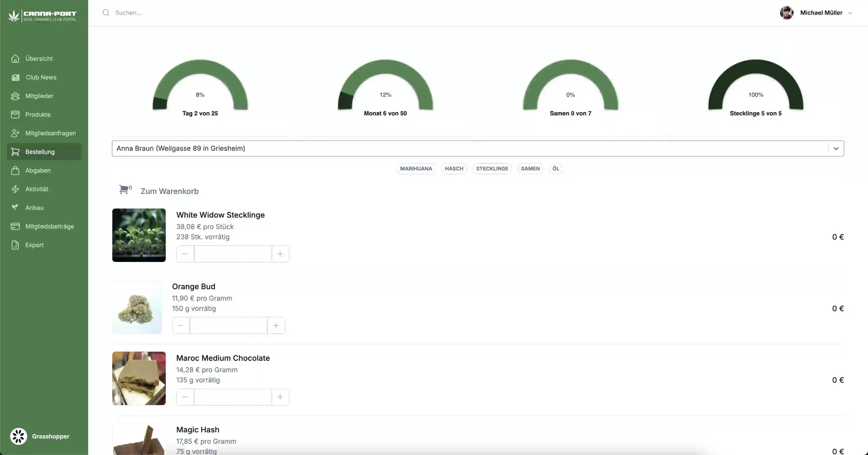The image size is (868, 455).
Task: Open the member dropdown arrow for Anna Braun
Action: (x=836, y=148)
